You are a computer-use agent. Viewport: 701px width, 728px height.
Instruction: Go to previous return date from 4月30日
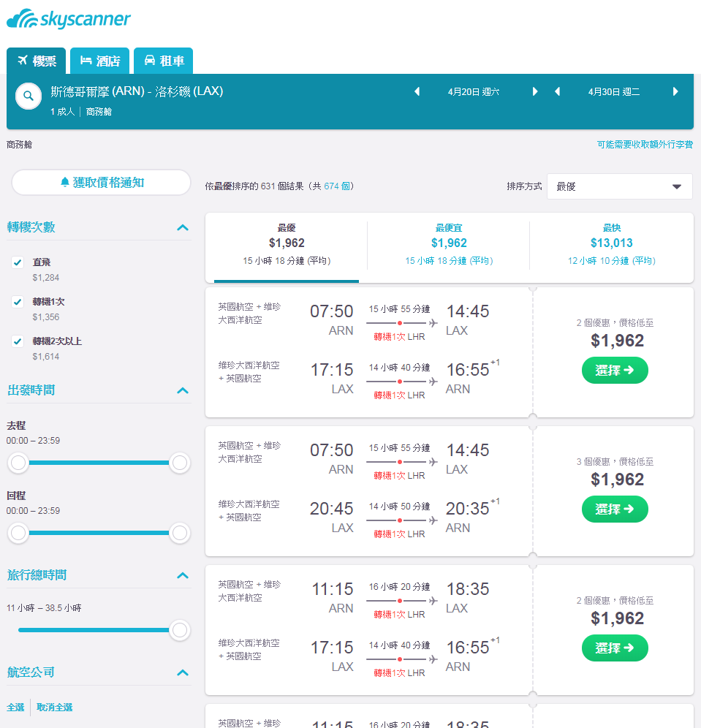tap(557, 91)
